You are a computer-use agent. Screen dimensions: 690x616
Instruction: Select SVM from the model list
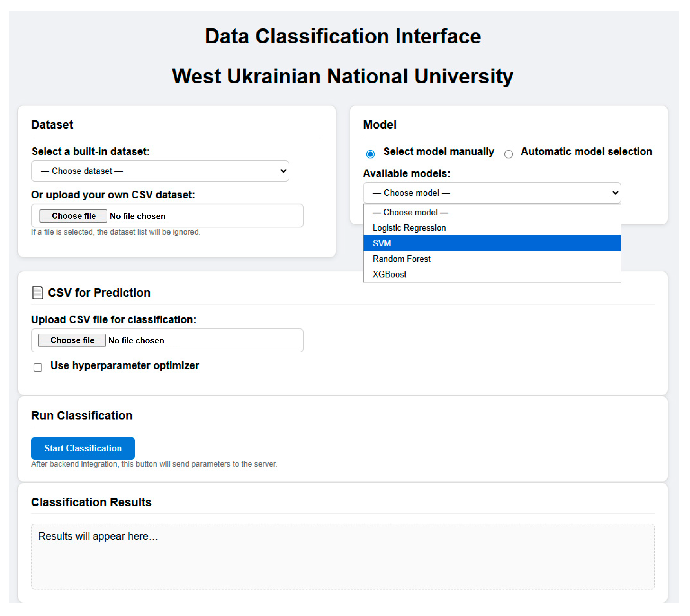tap(492, 243)
